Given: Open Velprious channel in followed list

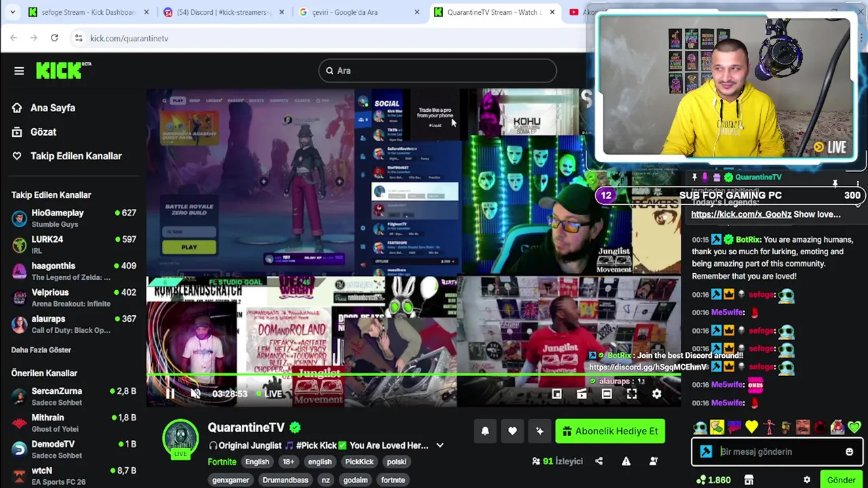Looking at the screenshot, I should pyautogui.click(x=73, y=298).
